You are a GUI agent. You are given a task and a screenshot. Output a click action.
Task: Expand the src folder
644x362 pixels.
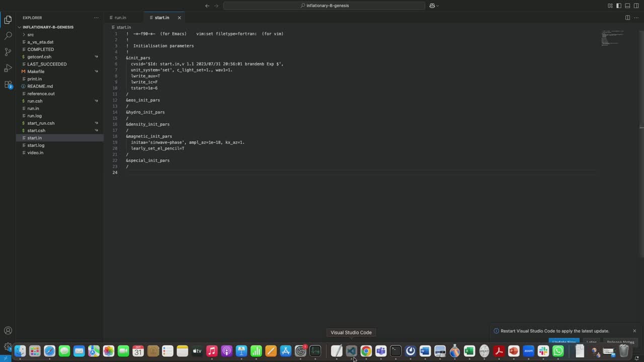[31, 35]
